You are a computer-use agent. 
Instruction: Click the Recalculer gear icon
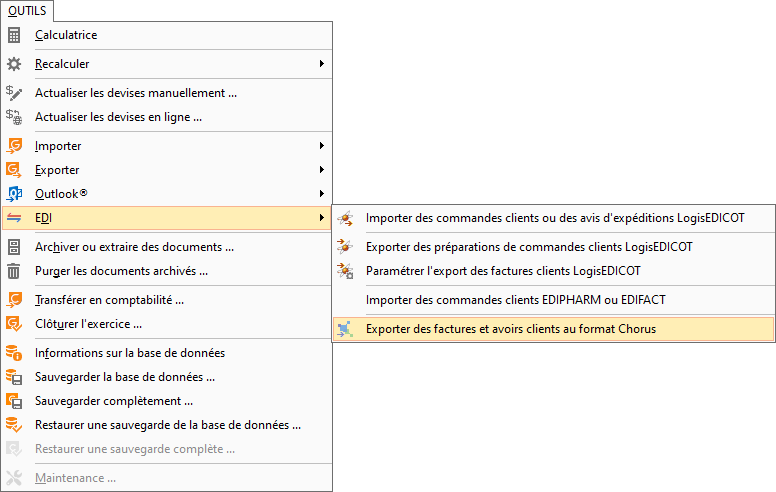[x=14, y=64]
